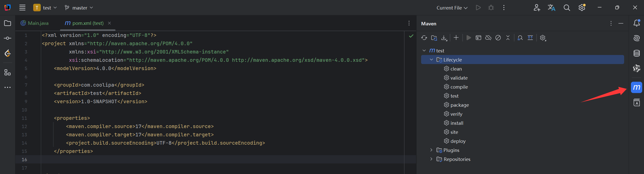644x174 pixels.
Task: Open the Commit tool window
Action: click(x=8, y=38)
